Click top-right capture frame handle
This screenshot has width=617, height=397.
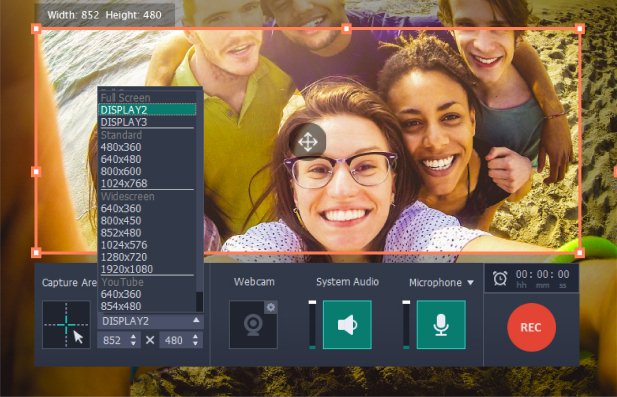(580, 28)
